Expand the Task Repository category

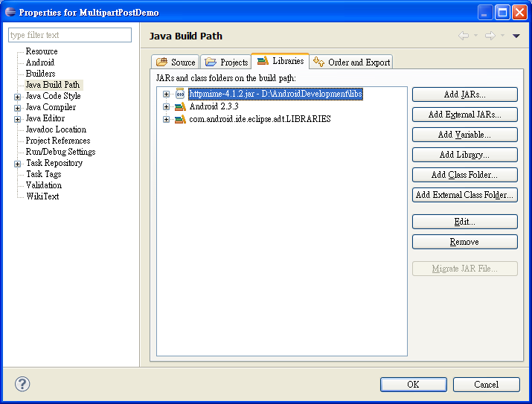(17, 164)
